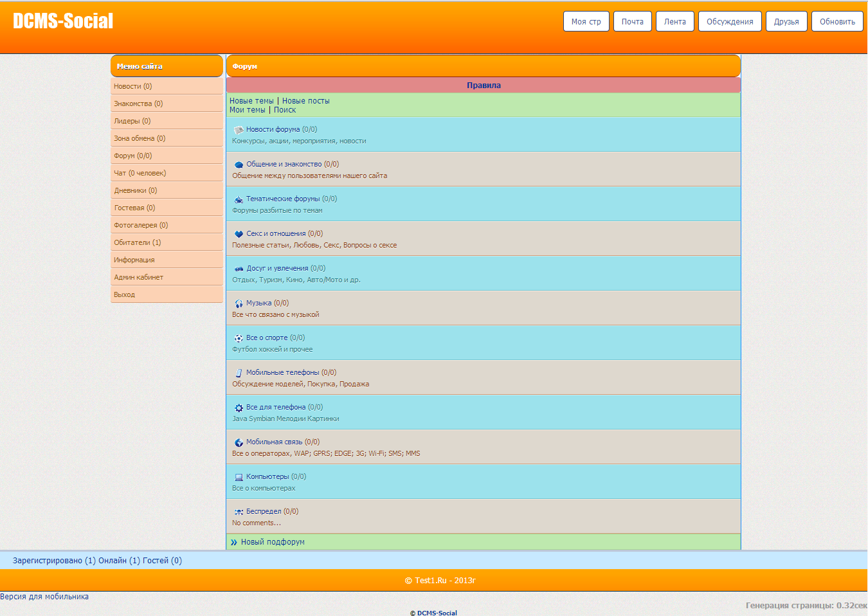Image resolution: width=868 pixels, height=616 pixels.
Task: Open Обсуждения button in header
Action: point(730,21)
